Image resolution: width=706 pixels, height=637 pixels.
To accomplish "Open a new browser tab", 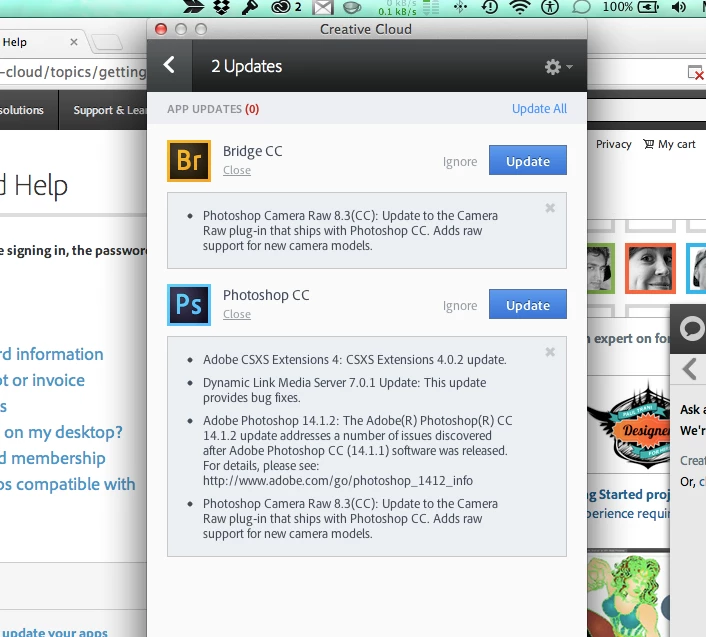I will pos(107,43).
